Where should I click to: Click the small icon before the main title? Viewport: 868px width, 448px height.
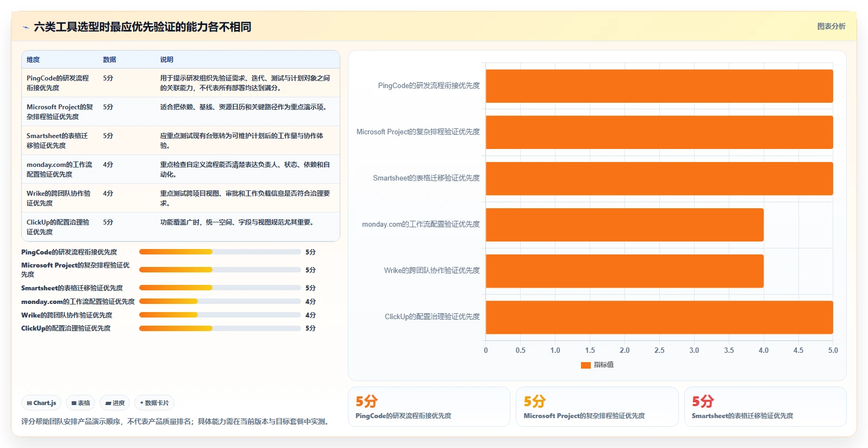[26, 27]
